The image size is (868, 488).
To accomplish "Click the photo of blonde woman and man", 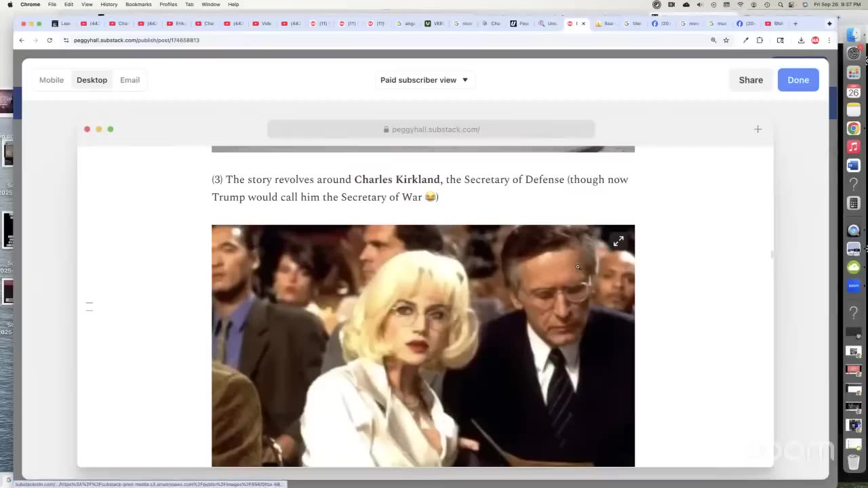I will (x=423, y=346).
